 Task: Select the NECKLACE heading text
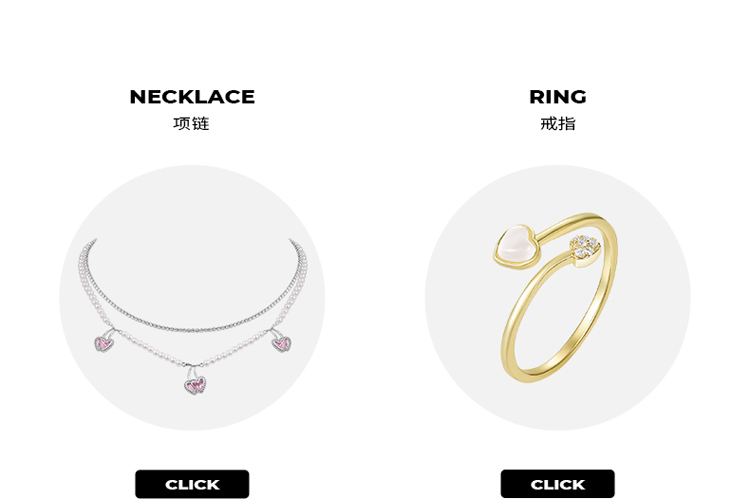(x=192, y=97)
